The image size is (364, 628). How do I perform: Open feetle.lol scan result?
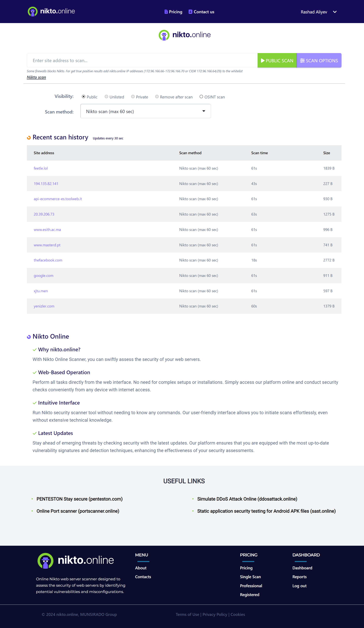point(41,168)
